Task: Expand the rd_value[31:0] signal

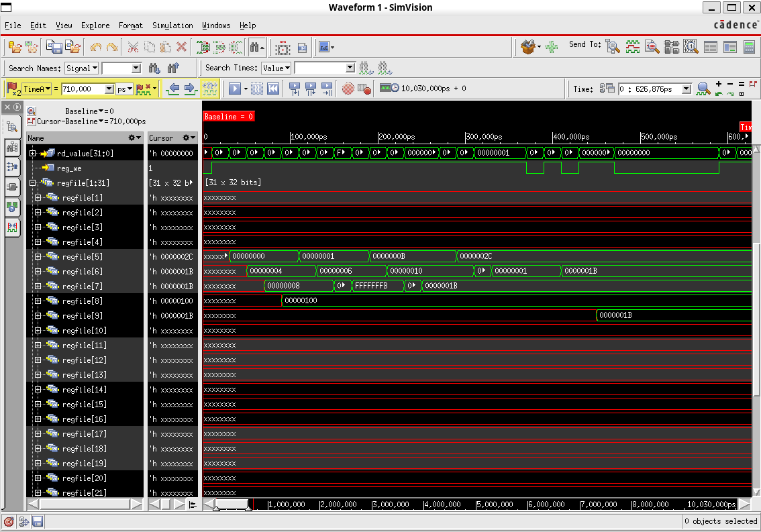Action: pos(32,154)
